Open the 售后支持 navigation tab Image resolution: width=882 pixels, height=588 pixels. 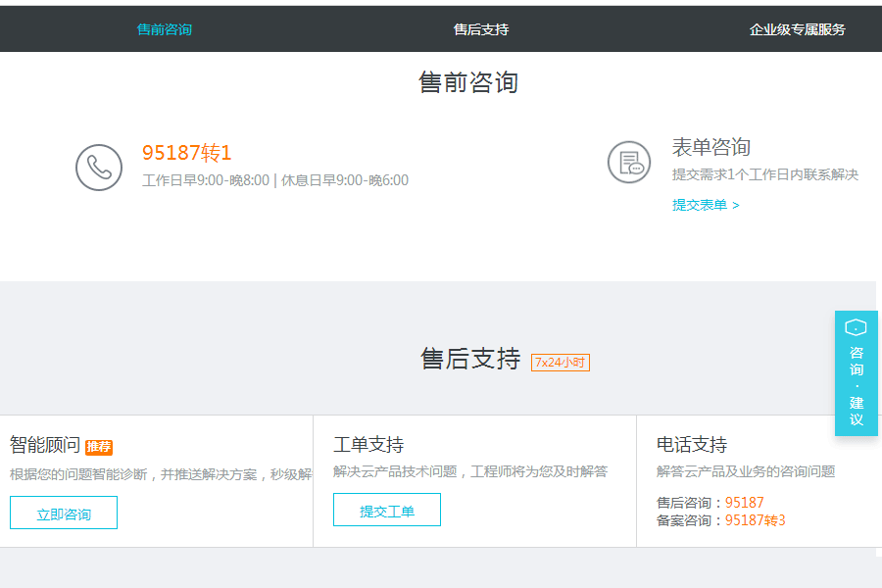click(x=481, y=29)
